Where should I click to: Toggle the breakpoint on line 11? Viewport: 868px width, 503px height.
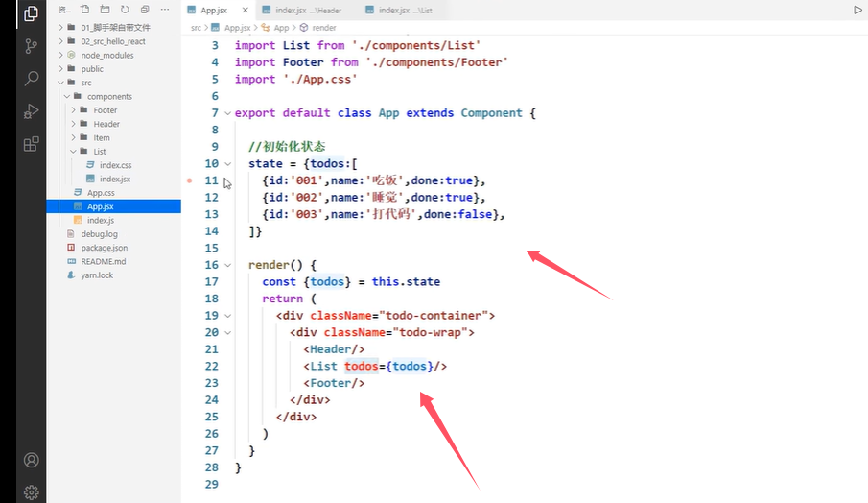[190, 180]
